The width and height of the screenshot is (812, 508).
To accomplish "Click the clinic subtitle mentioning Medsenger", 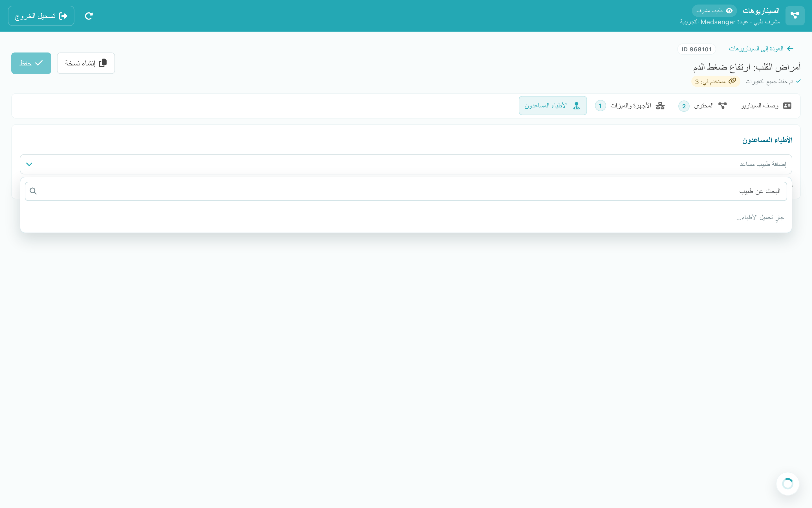I will point(730,22).
